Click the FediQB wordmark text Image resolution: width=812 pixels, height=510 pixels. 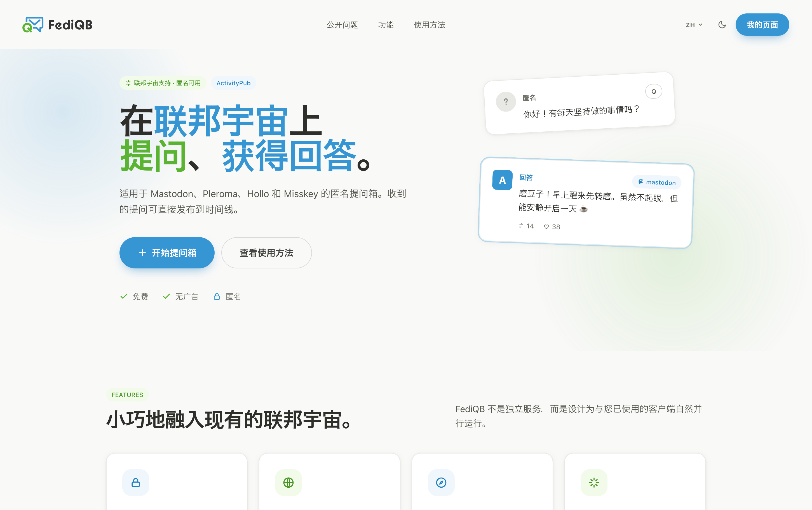[x=70, y=25]
